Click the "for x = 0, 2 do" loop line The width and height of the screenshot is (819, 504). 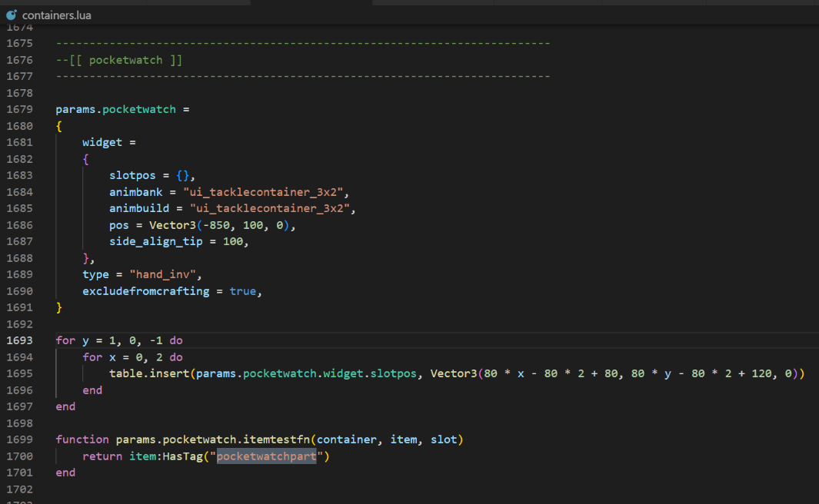coord(132,357)
